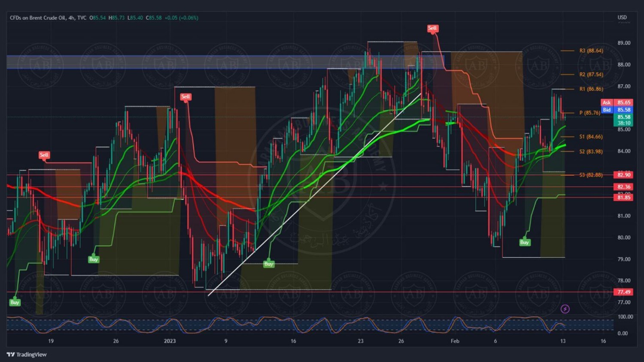The height and width of the screenshot is (362, 644).
Task: Click the purple lightning bolt events icon
Action: [565, 309]
